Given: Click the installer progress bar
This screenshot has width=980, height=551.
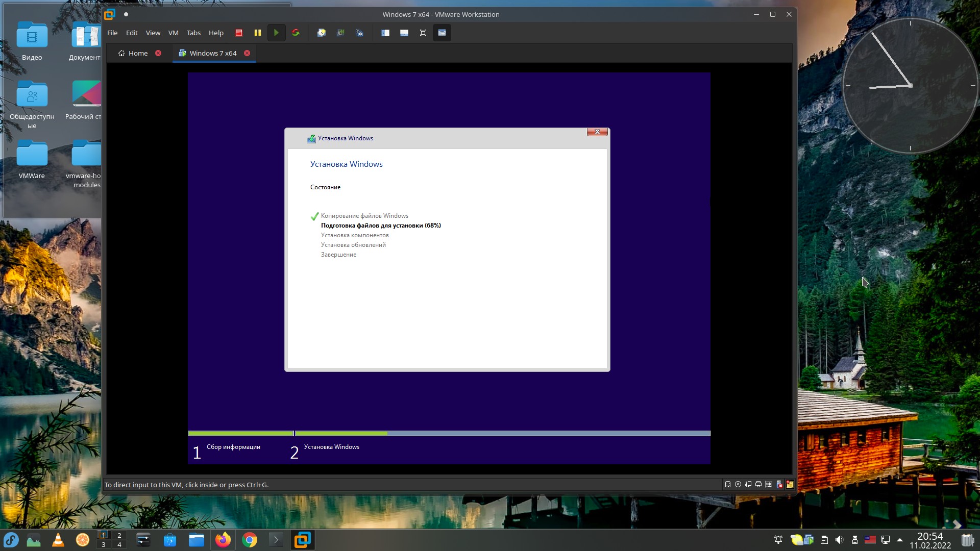Looking at the screenshot, I should coord(449,434).
